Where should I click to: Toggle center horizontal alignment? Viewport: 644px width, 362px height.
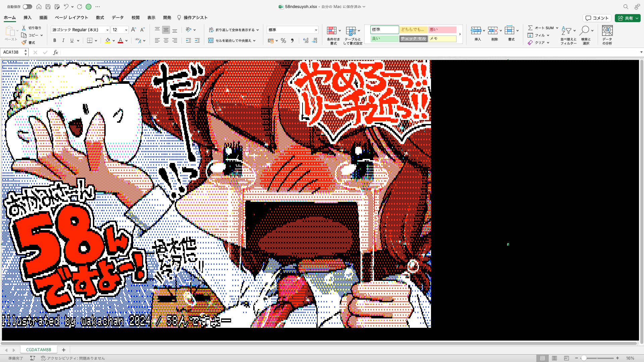(x=166, y=41)
